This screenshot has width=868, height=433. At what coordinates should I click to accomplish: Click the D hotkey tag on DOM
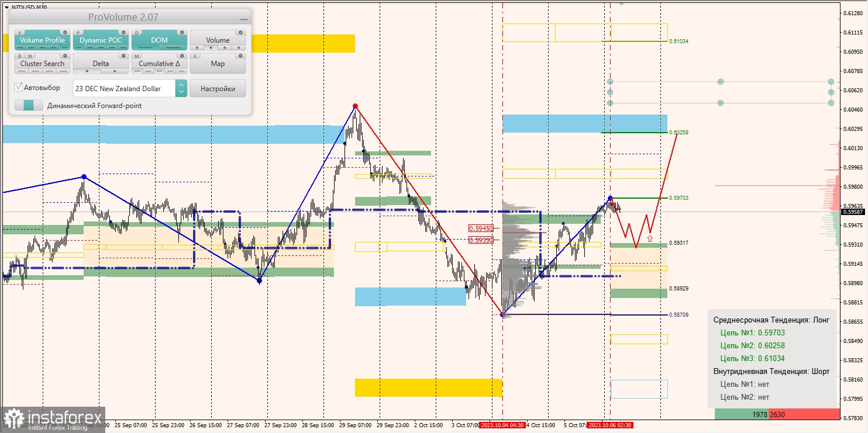coord(137,33)
